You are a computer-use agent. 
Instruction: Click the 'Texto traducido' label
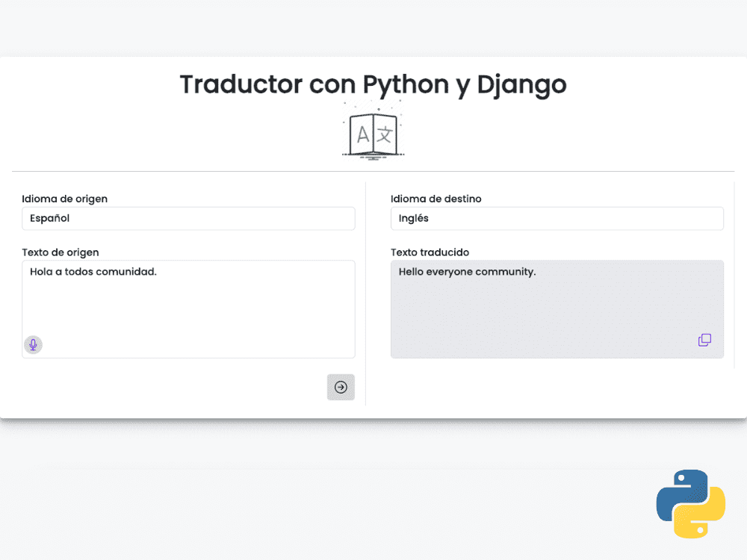(x=430, y=252)
